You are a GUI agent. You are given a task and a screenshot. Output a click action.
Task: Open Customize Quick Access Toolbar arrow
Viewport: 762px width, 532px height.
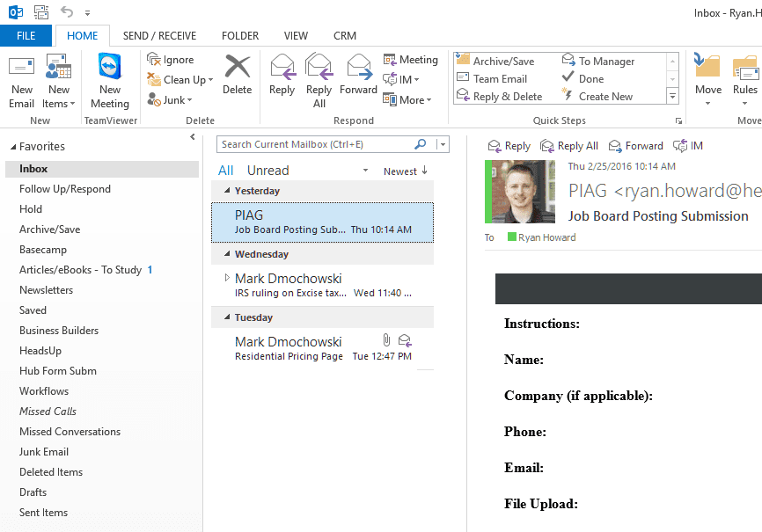pos(87,12)
